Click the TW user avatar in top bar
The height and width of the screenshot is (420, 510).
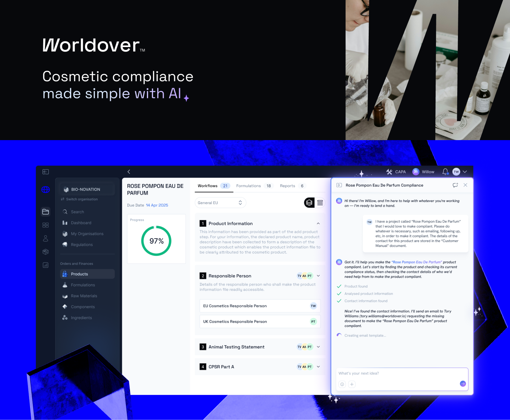pyautogui.click(x=456, y=172)
